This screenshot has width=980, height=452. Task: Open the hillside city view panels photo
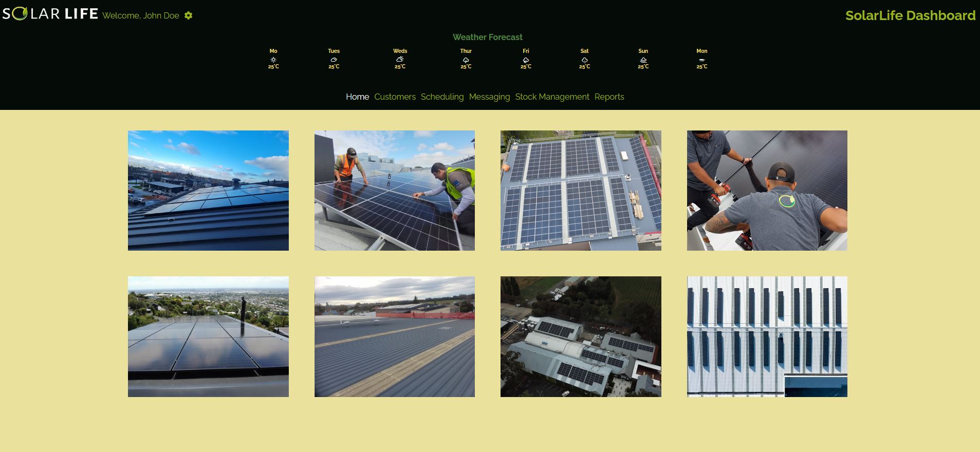(x=208, y=336)
